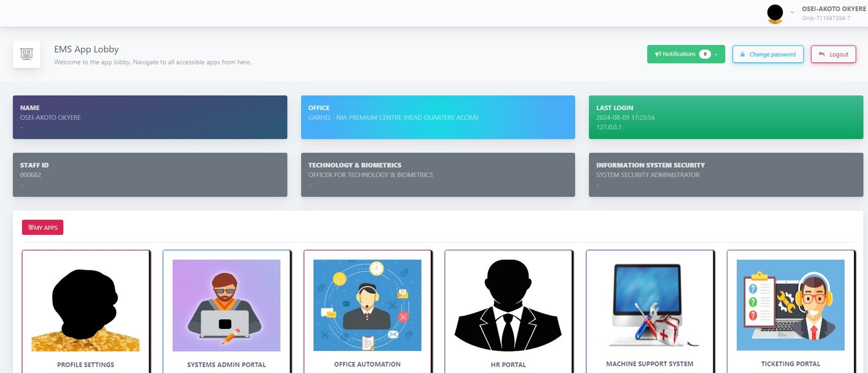Viewport: 868px width, 373px height.
Task: Click the EMS App Lobby page icon
Action: click(x=27, y=54)
